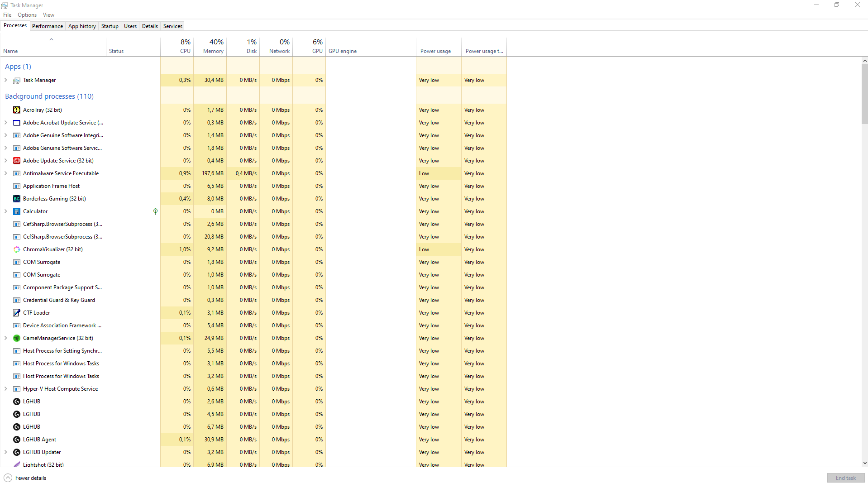Open the Options menu
This screenshot has height=488, width=868.
[27, 15]
